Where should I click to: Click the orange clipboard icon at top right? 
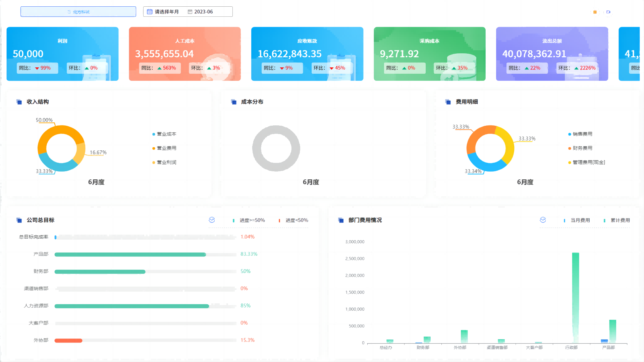(x=595, y=12)
